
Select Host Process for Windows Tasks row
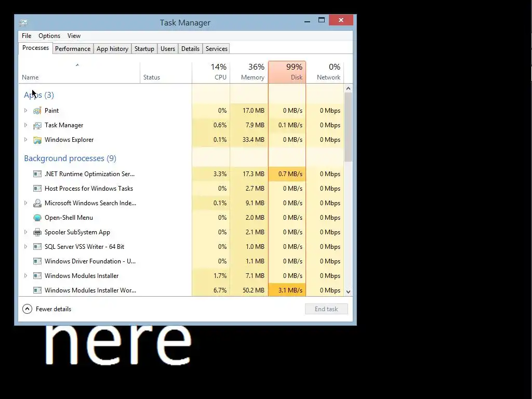click(181, 189)
